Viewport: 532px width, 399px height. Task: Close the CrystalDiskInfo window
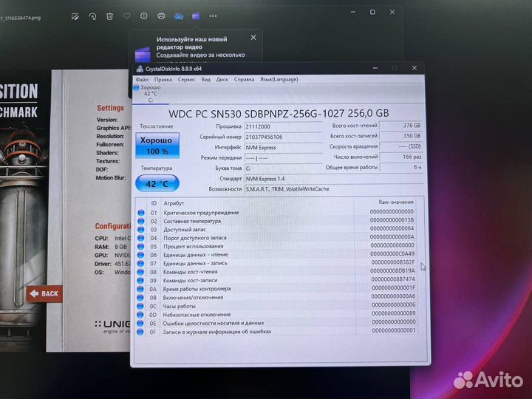pyautogui.click(x=415, y=68)
